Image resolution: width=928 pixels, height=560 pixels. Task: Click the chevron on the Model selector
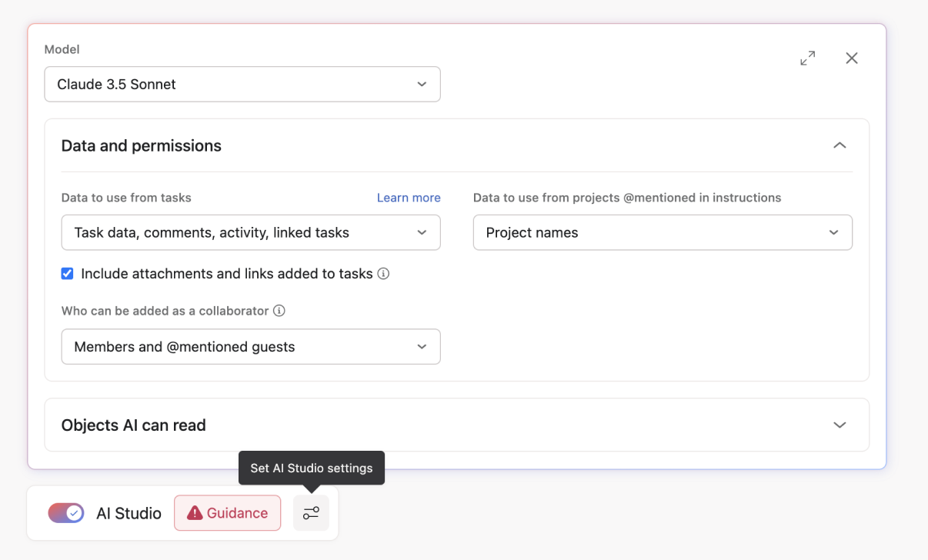tap(422, 84)
